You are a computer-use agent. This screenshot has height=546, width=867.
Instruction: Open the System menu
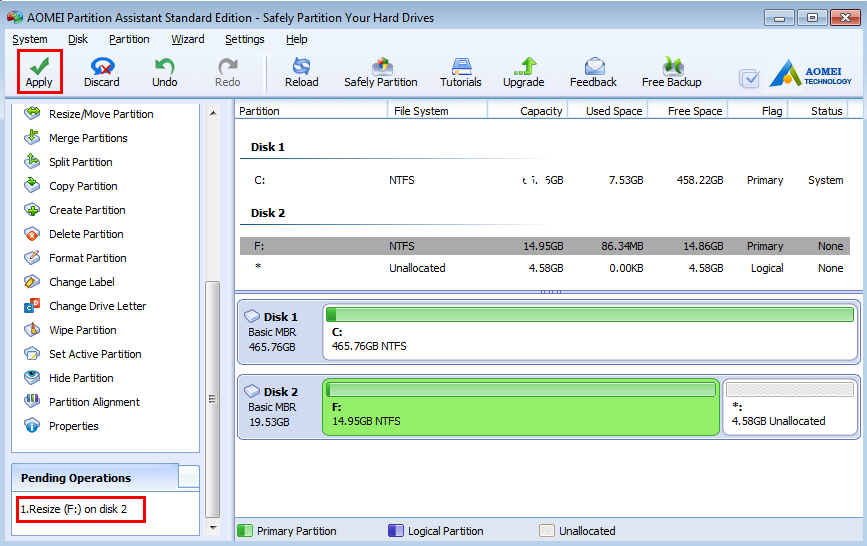click(30, 39)
